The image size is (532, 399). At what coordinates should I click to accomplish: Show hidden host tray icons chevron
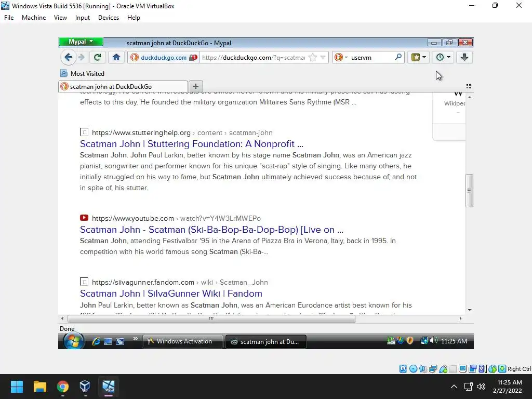pyautogui.click(x=454, y=387)
